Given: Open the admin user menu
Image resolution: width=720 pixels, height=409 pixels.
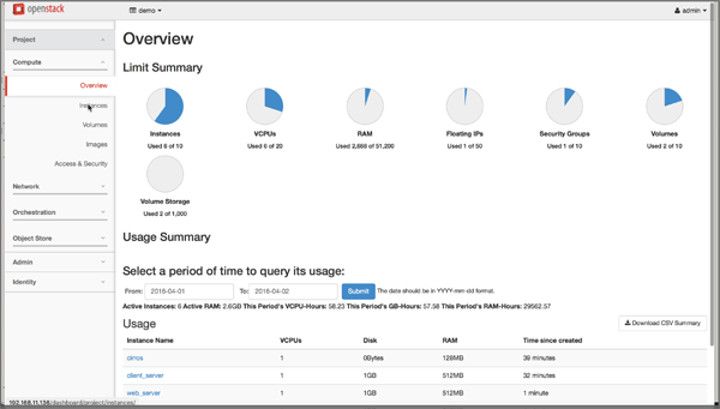Looking at the screenshot, I should pos(691,10).
